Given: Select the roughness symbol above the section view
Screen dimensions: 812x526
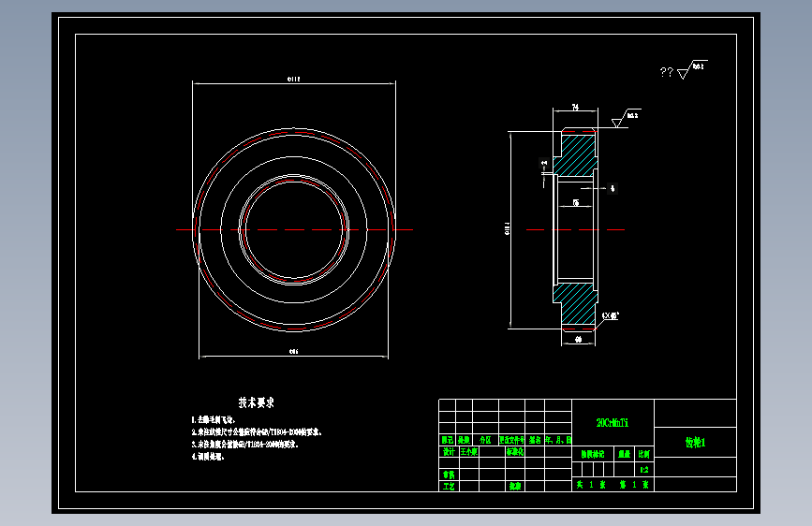Looking at the screenshot, I should [626, 118].
